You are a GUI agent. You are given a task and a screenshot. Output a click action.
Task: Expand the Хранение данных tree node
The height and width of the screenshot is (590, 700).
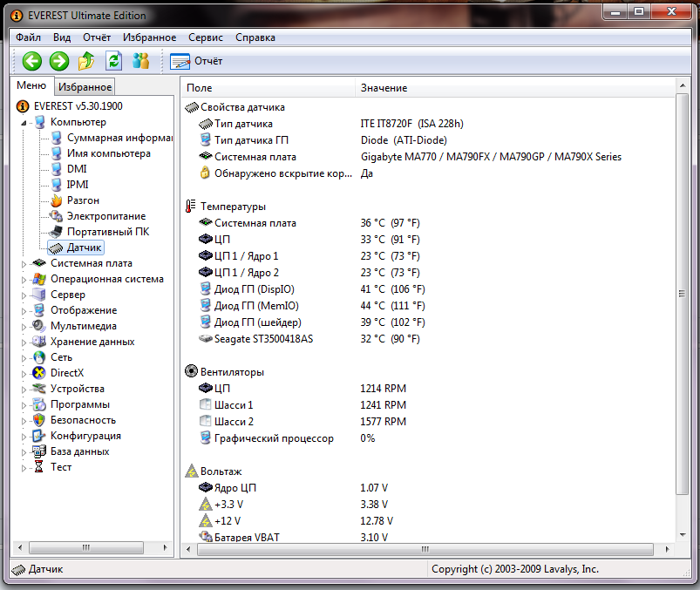tap(24, 342)
